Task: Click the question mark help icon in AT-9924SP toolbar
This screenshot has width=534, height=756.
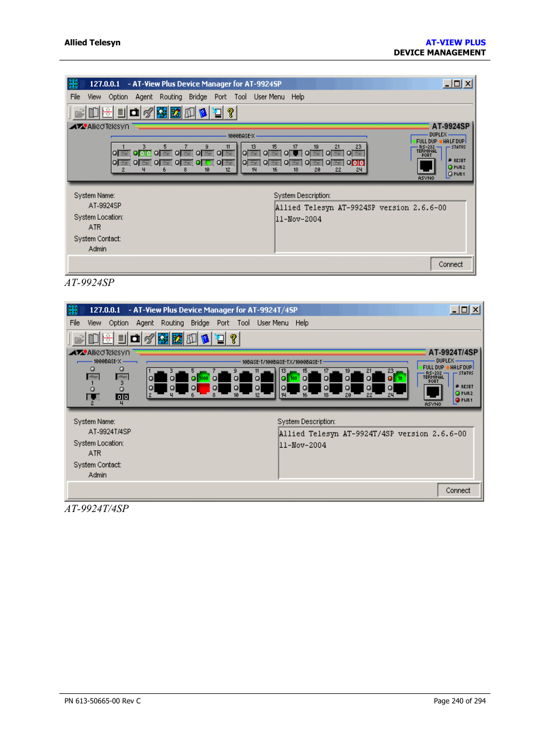Action: click(231, 112)
